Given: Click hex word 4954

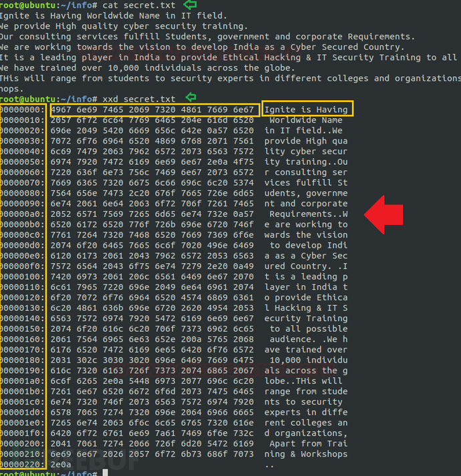Looking at the screenshot, I should 217,308.
